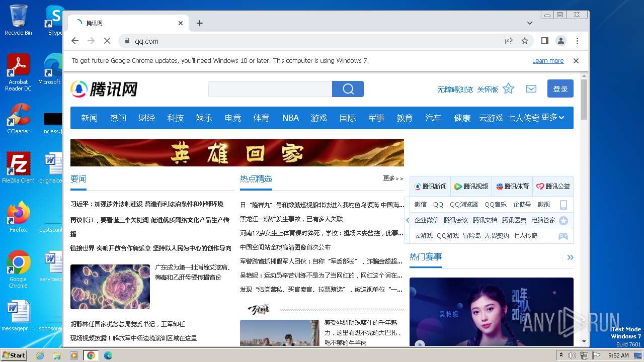Click the browser back arrow
The width and height of the screenshot is (644, 362).
click(x=75, y=41)
